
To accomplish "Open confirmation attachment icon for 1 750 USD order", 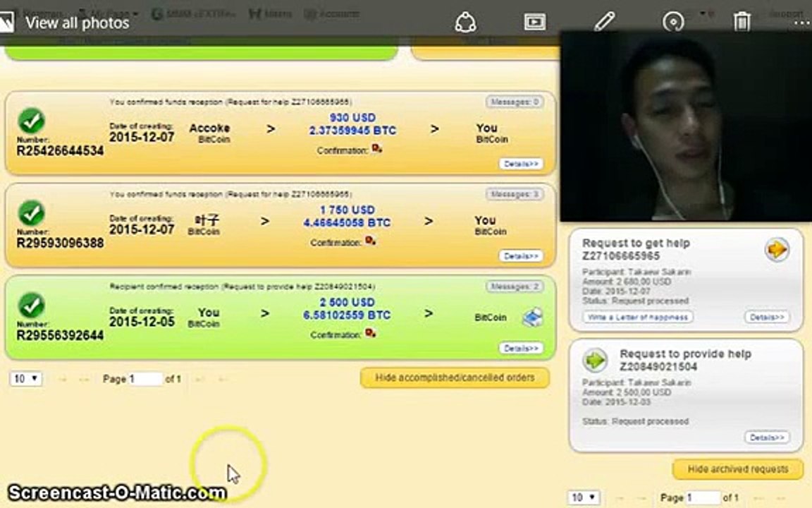I will 370,241.
